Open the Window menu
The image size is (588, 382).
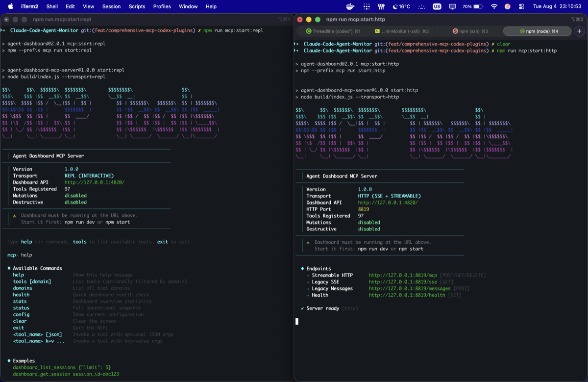[188, 6]
